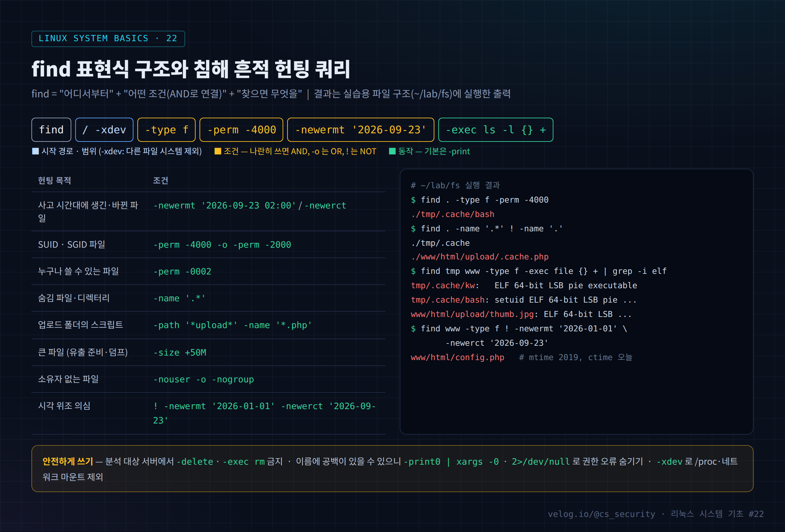
Task: Select the '-perm -4000' condition chip
Action: [241, 130]
